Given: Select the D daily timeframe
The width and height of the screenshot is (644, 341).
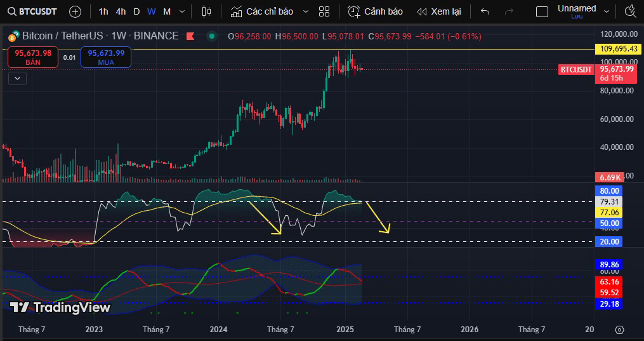Looking at the screenshot, I should (x=136, y=11).
